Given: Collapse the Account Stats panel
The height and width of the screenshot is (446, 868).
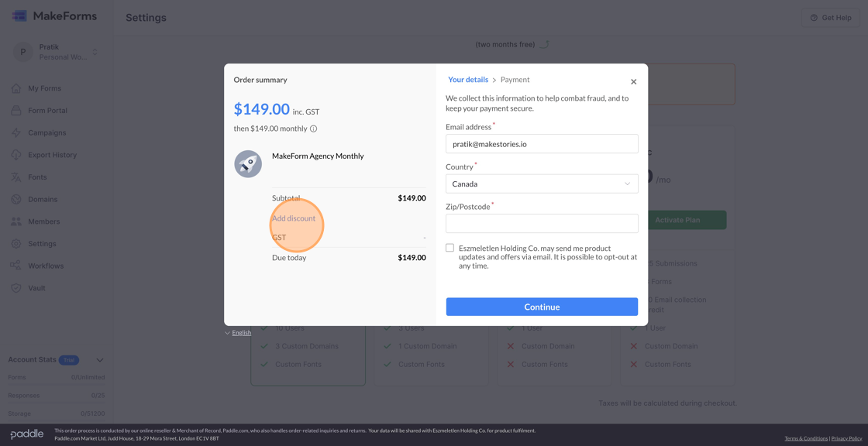Looking at the screenshot, I should [99, 359].
